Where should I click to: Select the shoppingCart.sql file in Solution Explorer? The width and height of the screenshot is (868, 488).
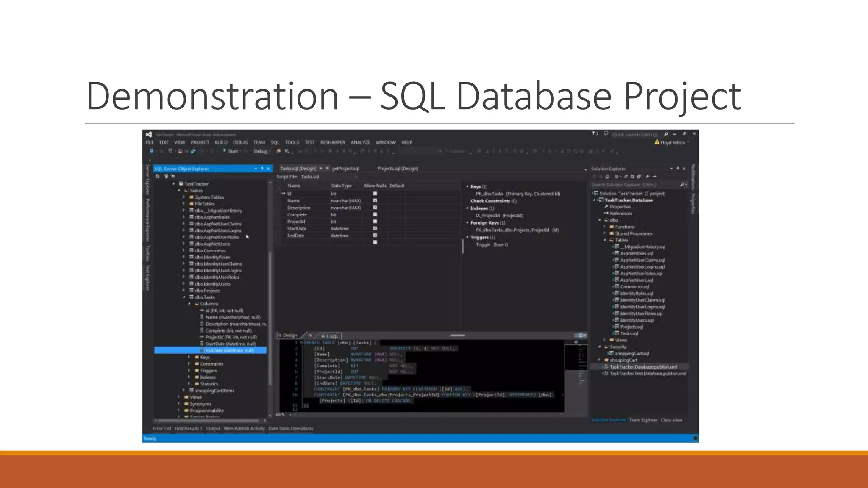(632, 353)
